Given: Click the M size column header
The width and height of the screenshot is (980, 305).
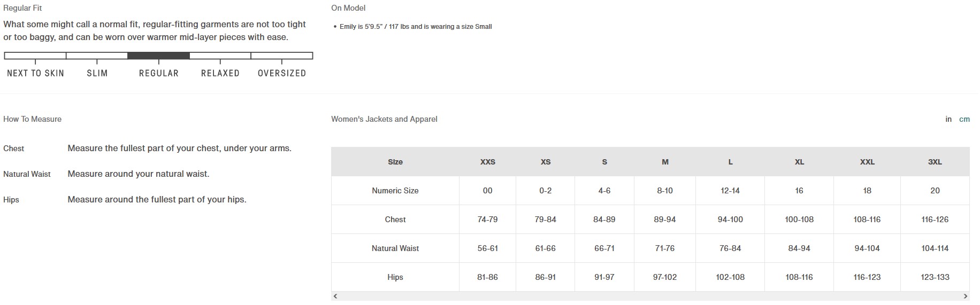Looking at the screenshot, I should [x=665, y=162].
